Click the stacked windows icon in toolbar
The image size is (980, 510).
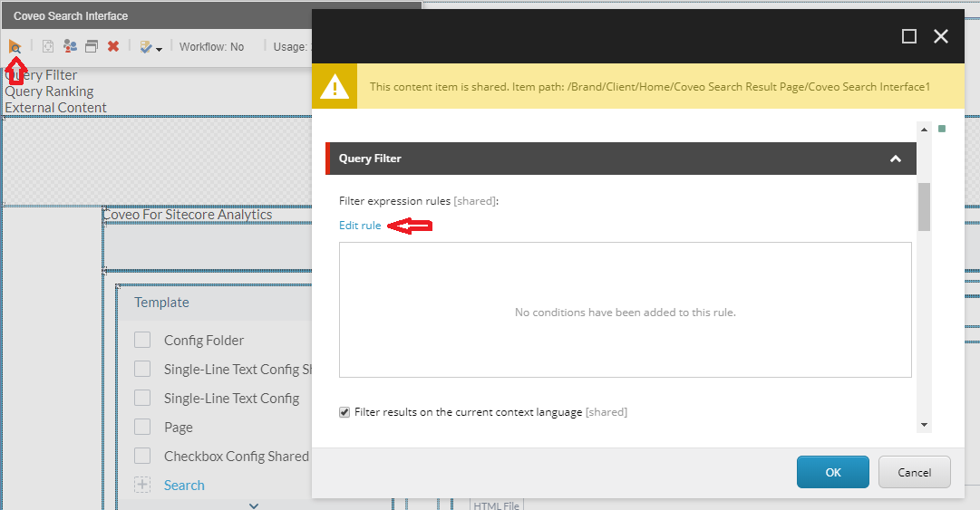[92, 46]
